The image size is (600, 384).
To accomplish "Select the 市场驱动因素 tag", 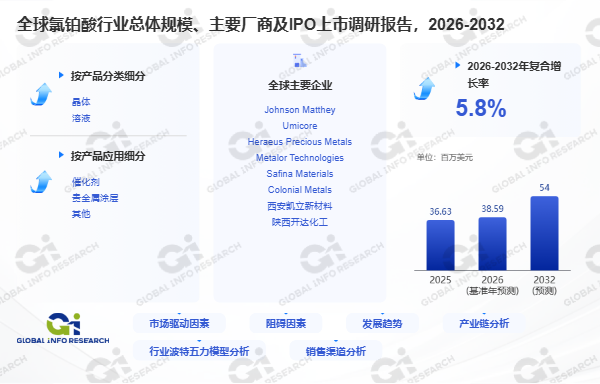I will coord(179,324).
